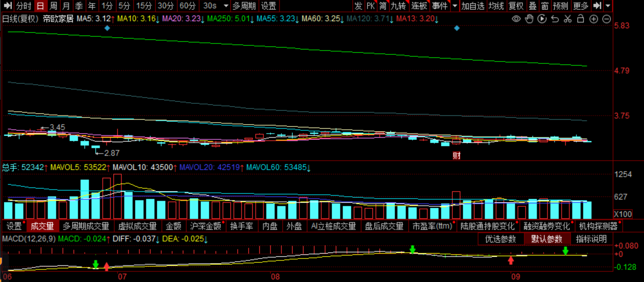The height and width of the screenshot is (282, 644).
Task: Click the 财 financial marker on chart
Action: point(457,155)
